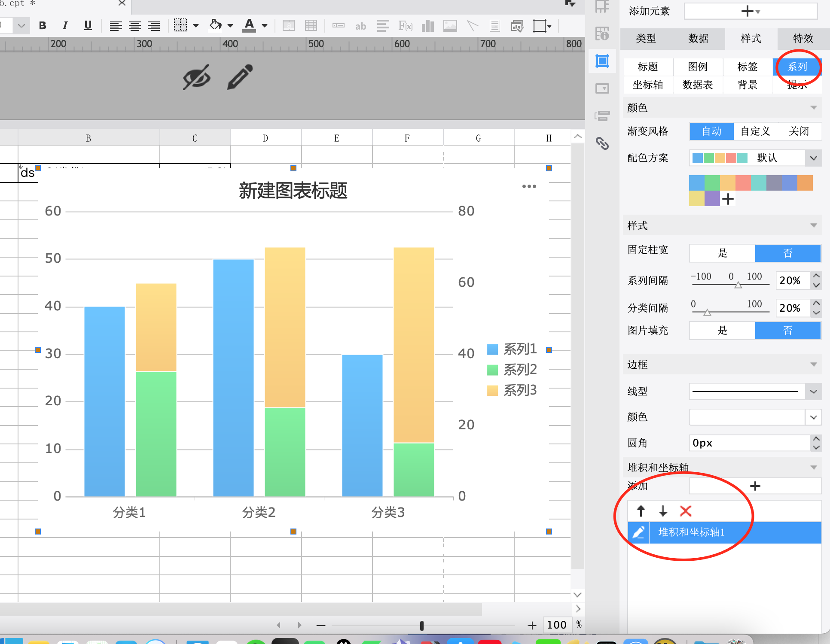Click the cell border icon
Image resolution: width=830 pixels, height=644 pixels.
(x=180, y=25)
